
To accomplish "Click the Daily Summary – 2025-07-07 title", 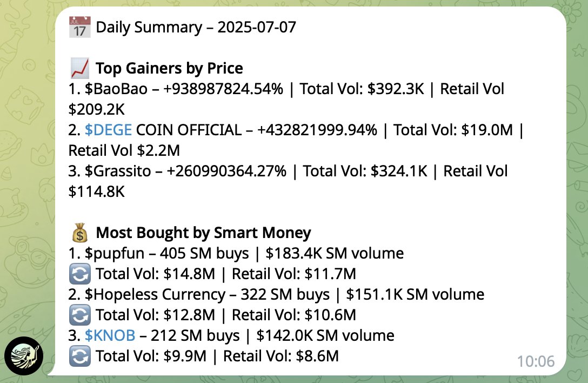I will 196,27.
